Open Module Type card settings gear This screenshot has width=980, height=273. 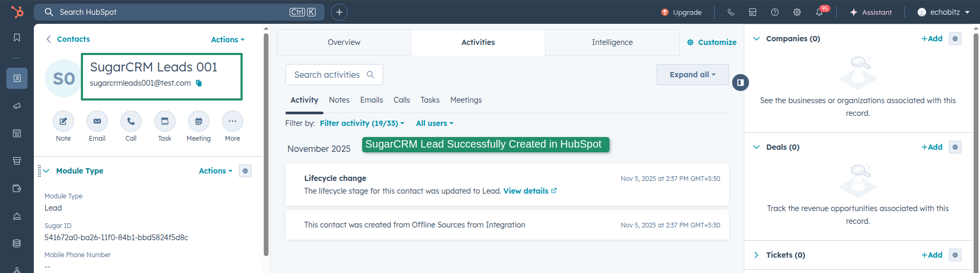pyautogui.click(x=245, y=171)
